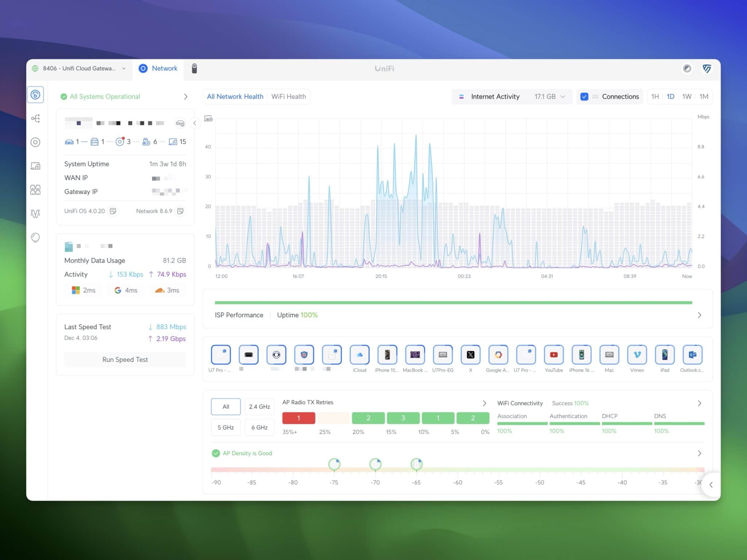Enable the 6 GHz band filter
The image size is (747, 560).
259,427
